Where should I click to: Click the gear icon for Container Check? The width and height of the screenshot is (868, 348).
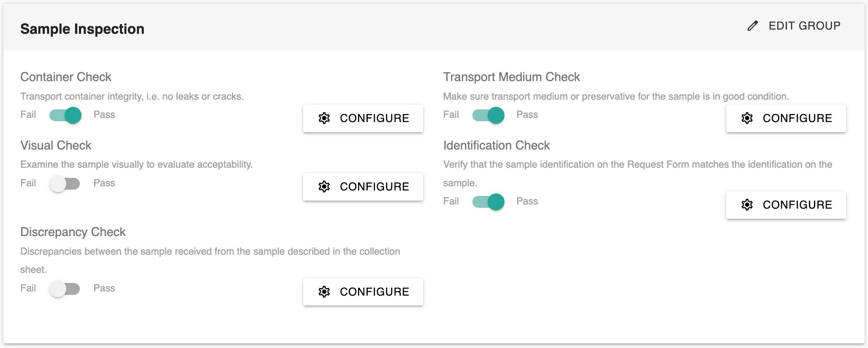pyautogui.click(x=324, y=118)
